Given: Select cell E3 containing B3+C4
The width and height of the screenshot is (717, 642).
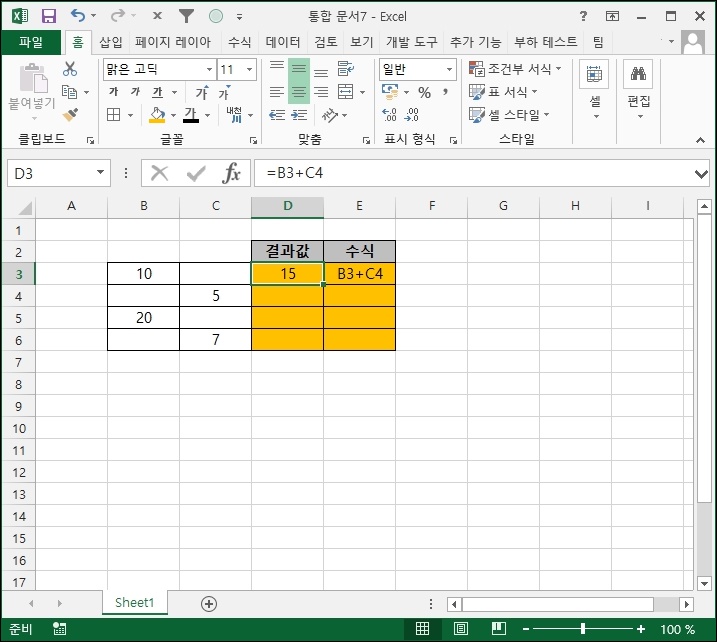Looking at the screenshot, I should pos(360,273).
